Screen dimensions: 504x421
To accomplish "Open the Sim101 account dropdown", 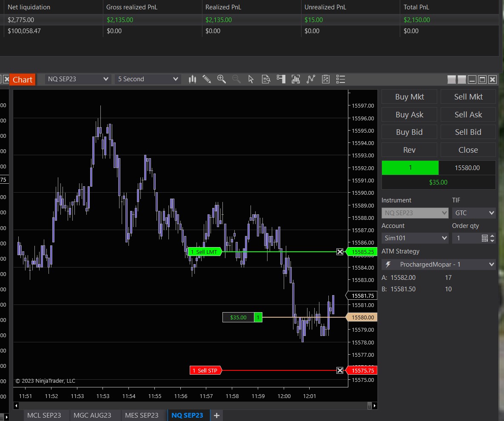I will tap(415, 238).
